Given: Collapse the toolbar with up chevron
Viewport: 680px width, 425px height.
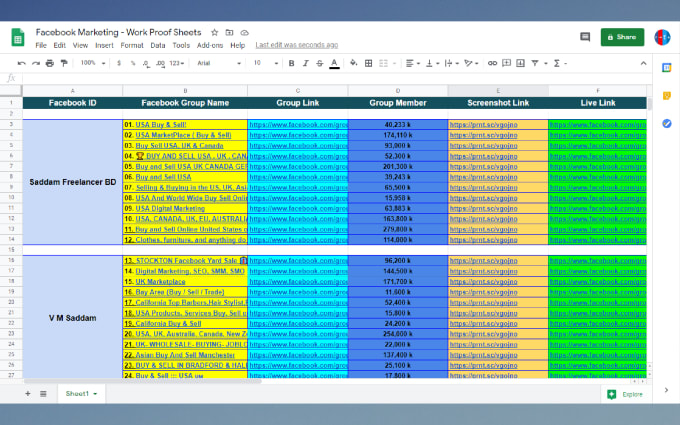Looking at the screenshot, I should tap(643, 63).
